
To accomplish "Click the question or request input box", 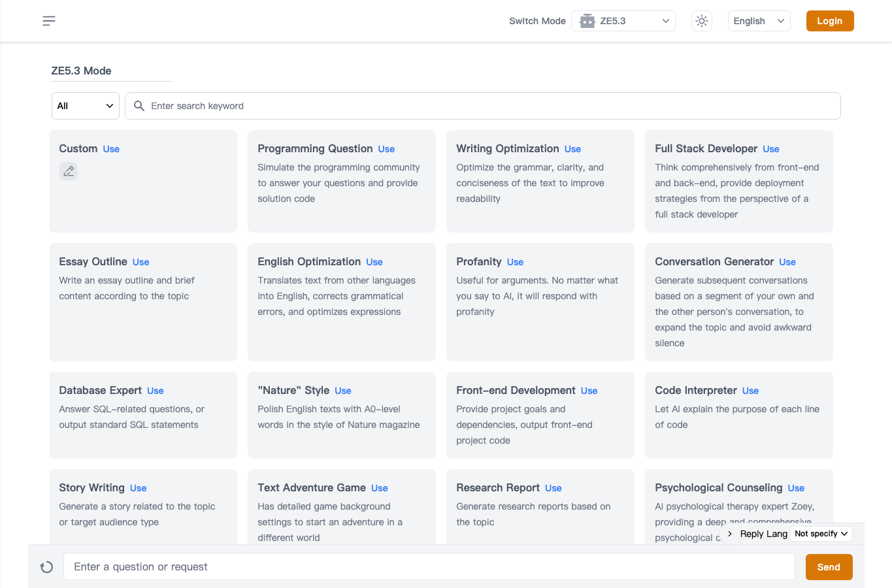I will [429, 567].
